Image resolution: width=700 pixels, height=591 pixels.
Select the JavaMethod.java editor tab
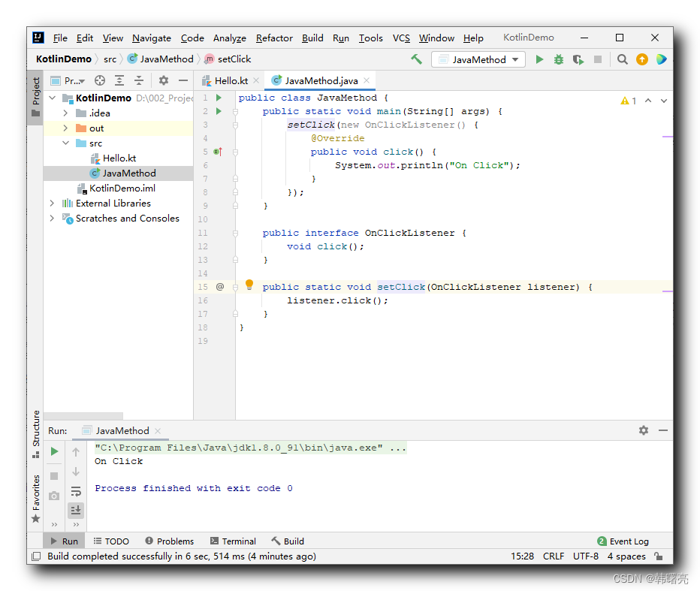tap(321, 81)
